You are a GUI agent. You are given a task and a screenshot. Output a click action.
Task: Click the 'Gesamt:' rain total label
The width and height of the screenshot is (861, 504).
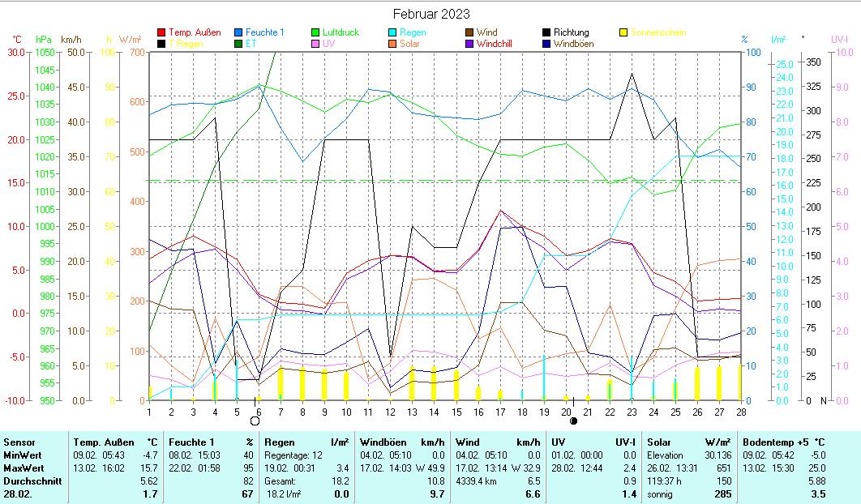(280, 481)
